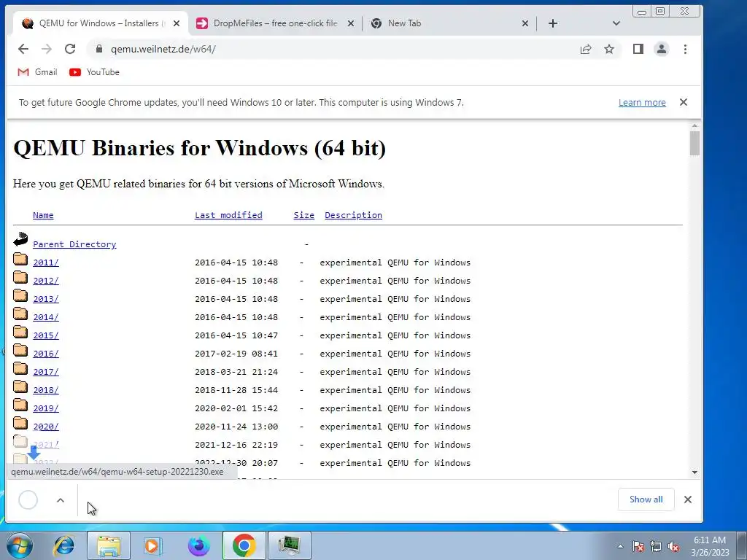
Task: Show hidden tray icons arrow
Action: point(620,547)
